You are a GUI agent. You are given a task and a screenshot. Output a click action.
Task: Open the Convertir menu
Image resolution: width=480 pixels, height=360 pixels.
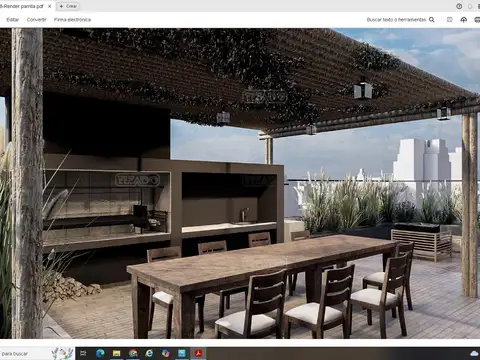point(36,20)
